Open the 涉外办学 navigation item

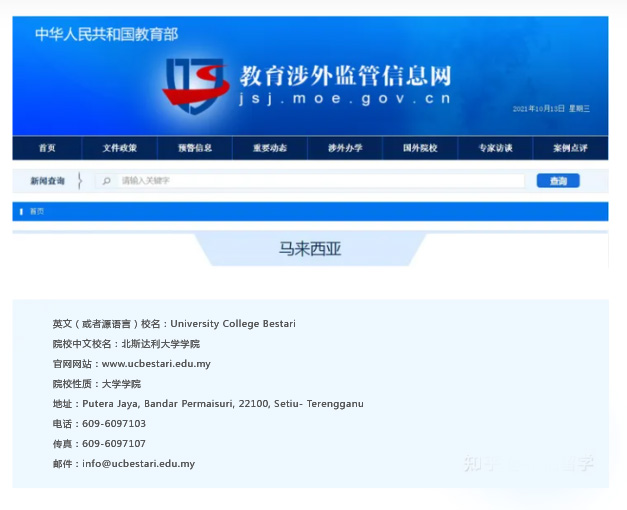345,148
